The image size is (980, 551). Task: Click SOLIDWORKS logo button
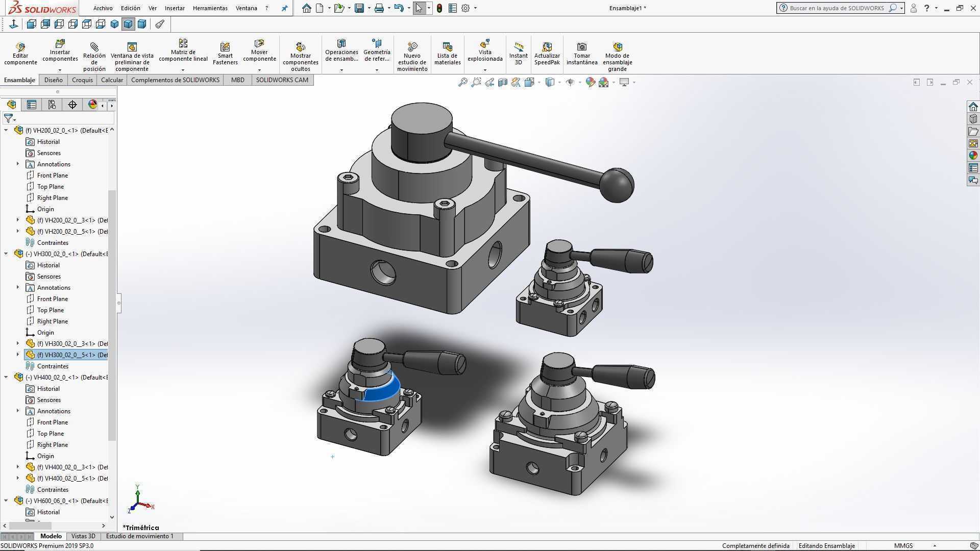click(43, 8)
